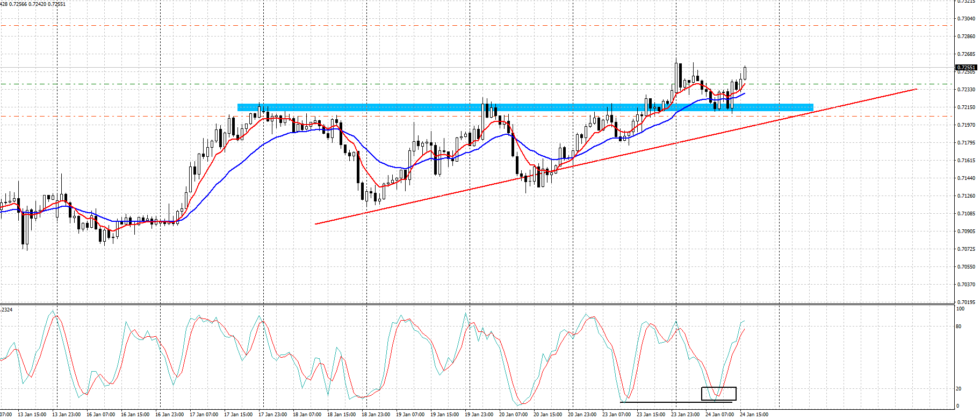Viewport: 980px width, 420px height.
Task: Click the 0.70195 price axis label
Action: pyautogui.click(x=967, y=302)
